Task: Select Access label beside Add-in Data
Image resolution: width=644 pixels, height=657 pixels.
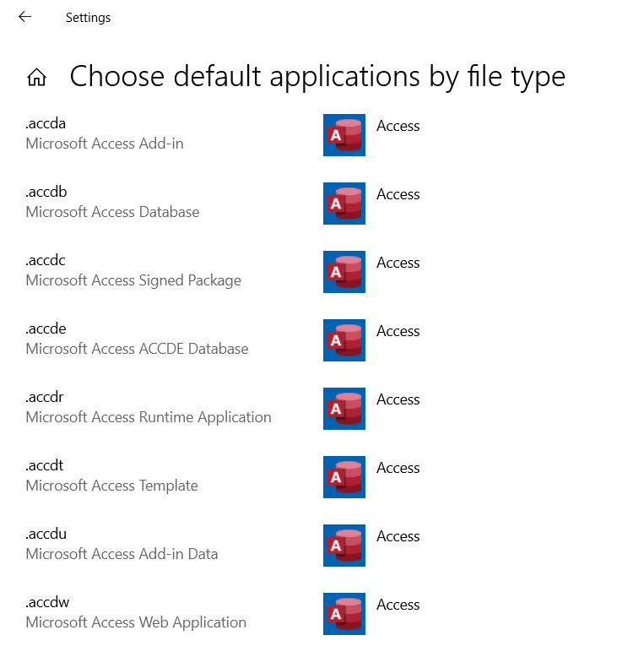Action: pyautogui.click(x=398, y=536)
